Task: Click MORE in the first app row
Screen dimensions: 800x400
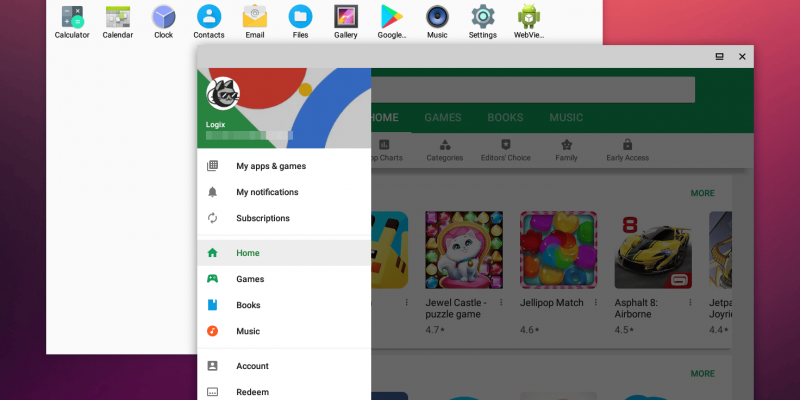Action: [703, 193]
